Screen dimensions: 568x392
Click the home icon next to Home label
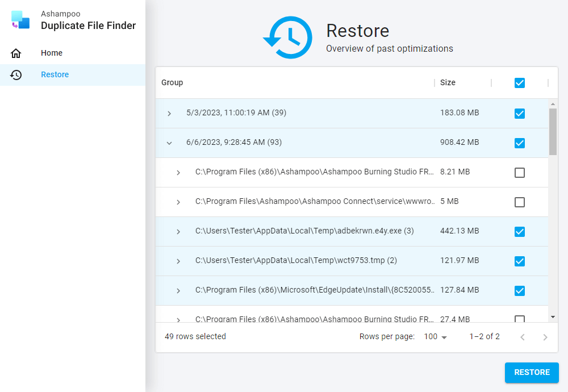[x=16, y=53]
